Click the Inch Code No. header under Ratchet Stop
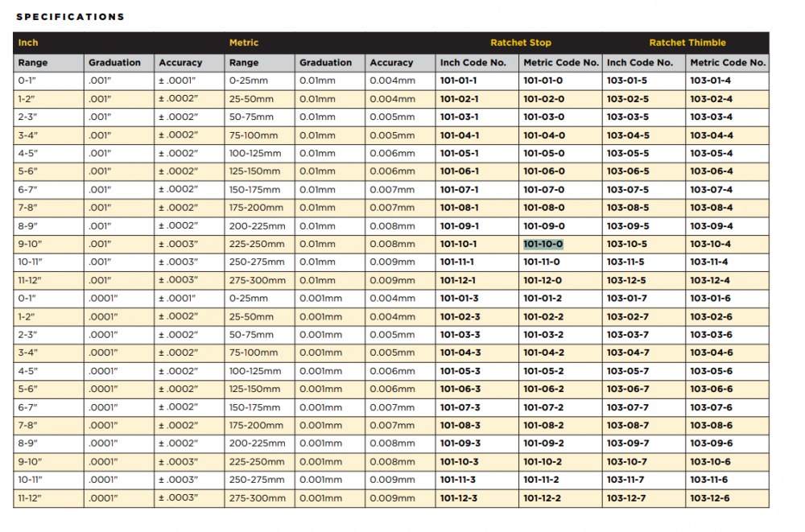Image resolution: width=805 pixels, height=532 pixels. [473, 63]
